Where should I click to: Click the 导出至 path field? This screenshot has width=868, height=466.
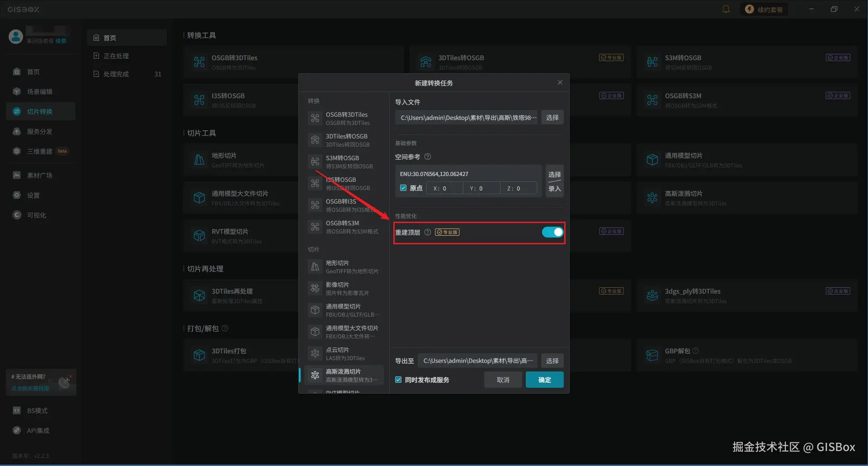tap(478, 361)
